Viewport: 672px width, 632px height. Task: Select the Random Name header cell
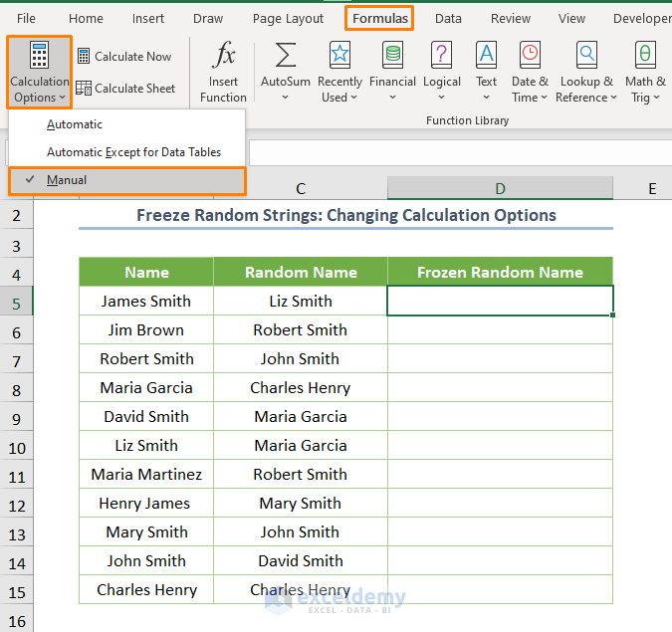tap(301, 272)
